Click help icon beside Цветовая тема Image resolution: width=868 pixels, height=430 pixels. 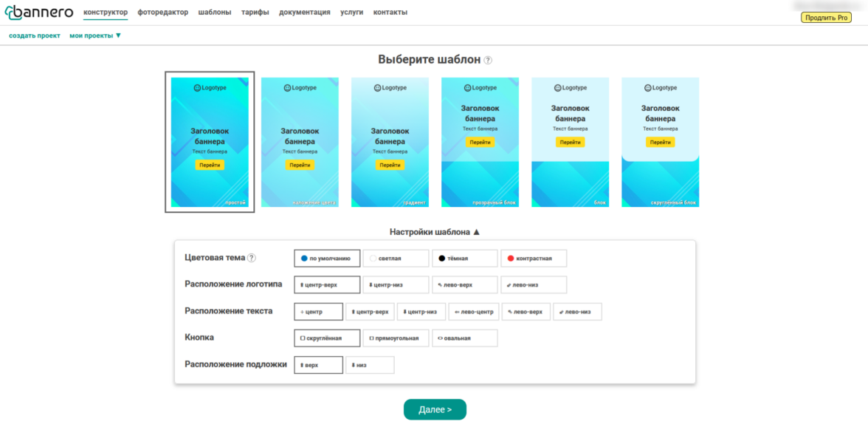pos(252,258)
